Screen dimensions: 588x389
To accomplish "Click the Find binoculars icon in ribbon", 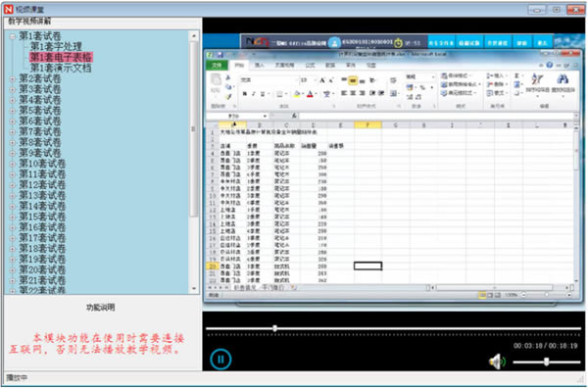I will pyautogui.click(x=563, y=79).
